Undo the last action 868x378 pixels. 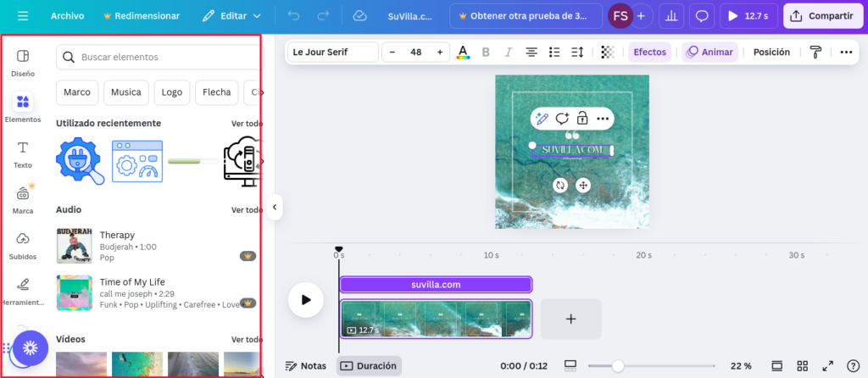293,16
